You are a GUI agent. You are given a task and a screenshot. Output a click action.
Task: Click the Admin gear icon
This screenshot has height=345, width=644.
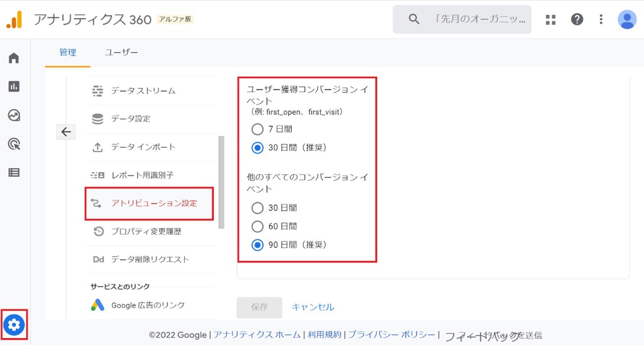click(x=14, y=325)
